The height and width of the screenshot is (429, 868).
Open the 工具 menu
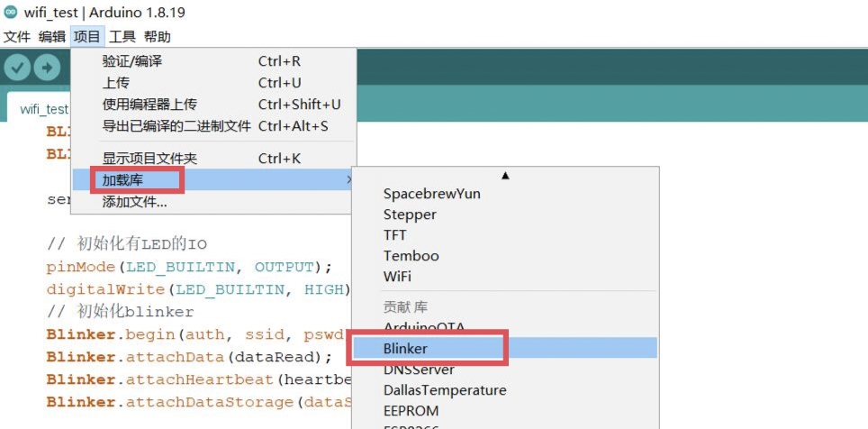[122, 37]
